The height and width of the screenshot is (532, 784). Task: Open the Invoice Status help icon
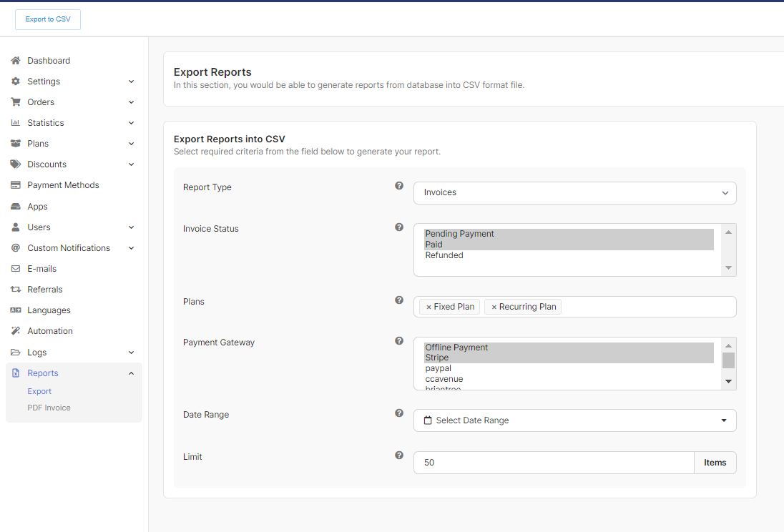[399, 227]
